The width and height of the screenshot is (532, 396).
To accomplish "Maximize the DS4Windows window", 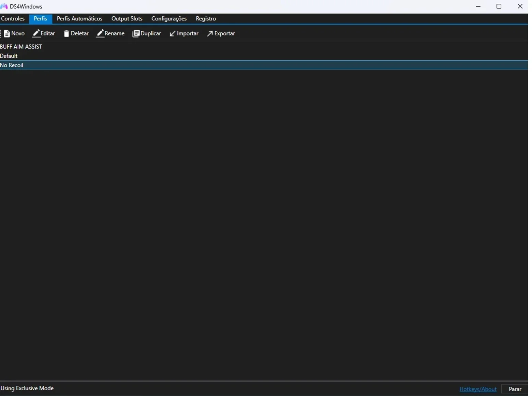I will coord(499,6).
